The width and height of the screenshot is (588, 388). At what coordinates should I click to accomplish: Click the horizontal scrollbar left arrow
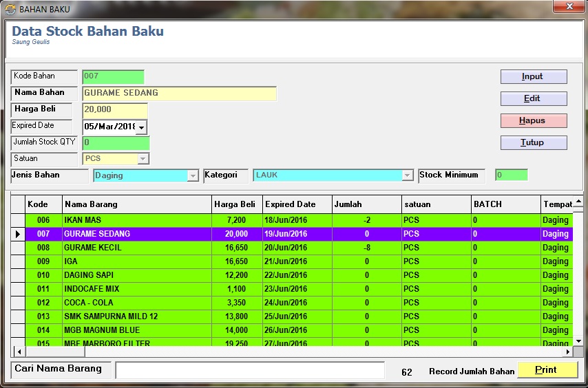pos(19,352)
